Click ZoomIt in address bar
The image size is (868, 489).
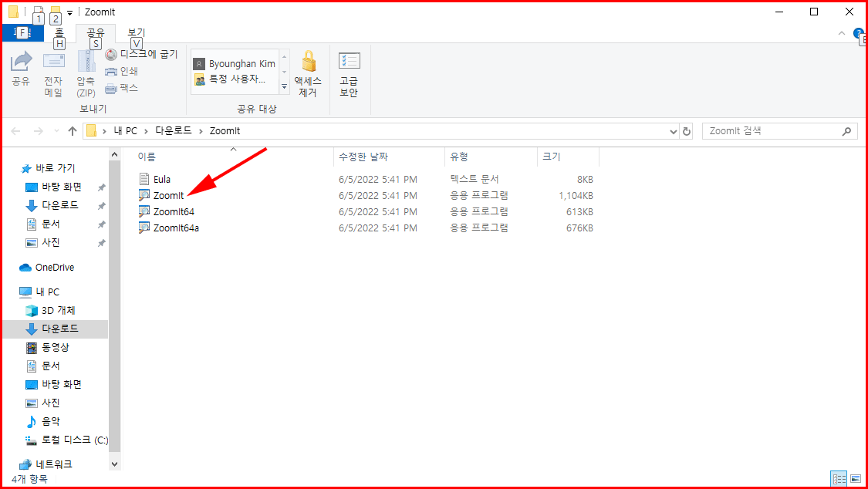pos(225,131)
